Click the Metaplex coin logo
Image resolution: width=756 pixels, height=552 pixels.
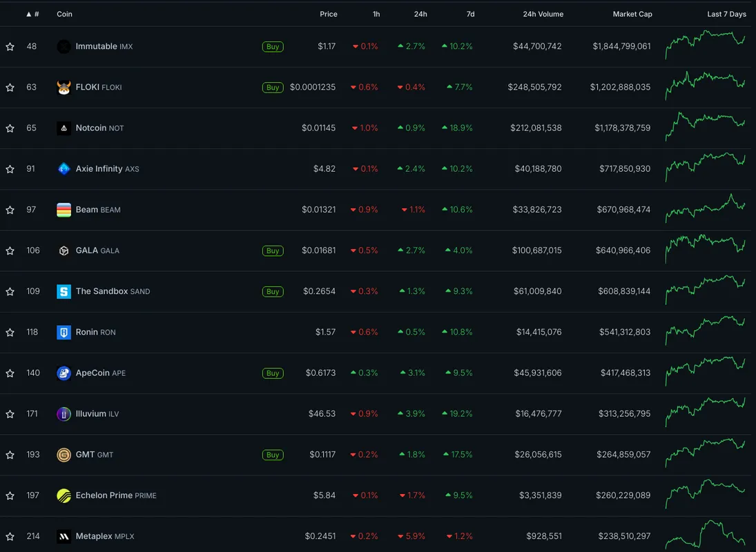coord(64,537)
